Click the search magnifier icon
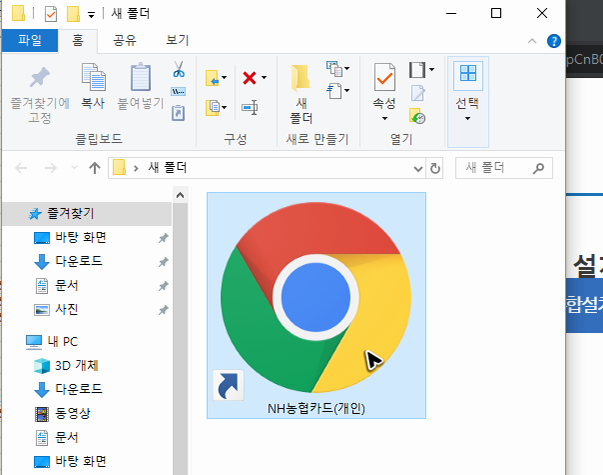603x475 pixels. point(538,168)
